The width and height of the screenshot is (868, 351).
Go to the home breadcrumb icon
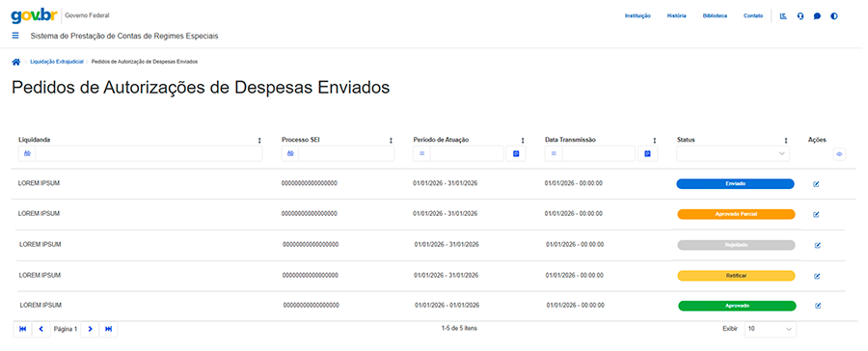pyautogui.click(x=16, y=62)
